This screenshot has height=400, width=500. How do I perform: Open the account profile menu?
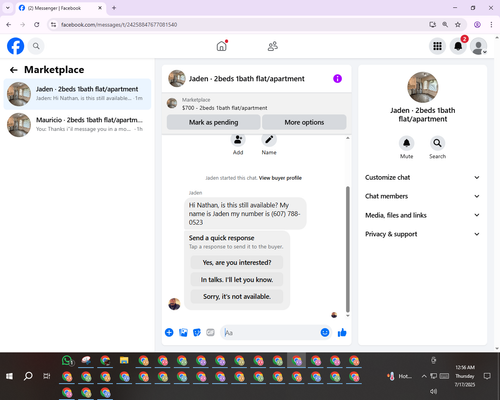point(479,46)
